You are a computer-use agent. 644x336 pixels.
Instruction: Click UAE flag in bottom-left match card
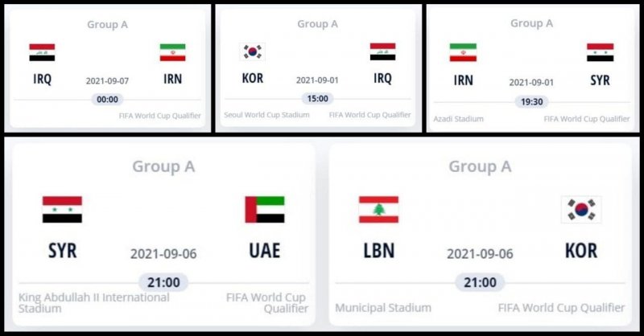[264, 210]
